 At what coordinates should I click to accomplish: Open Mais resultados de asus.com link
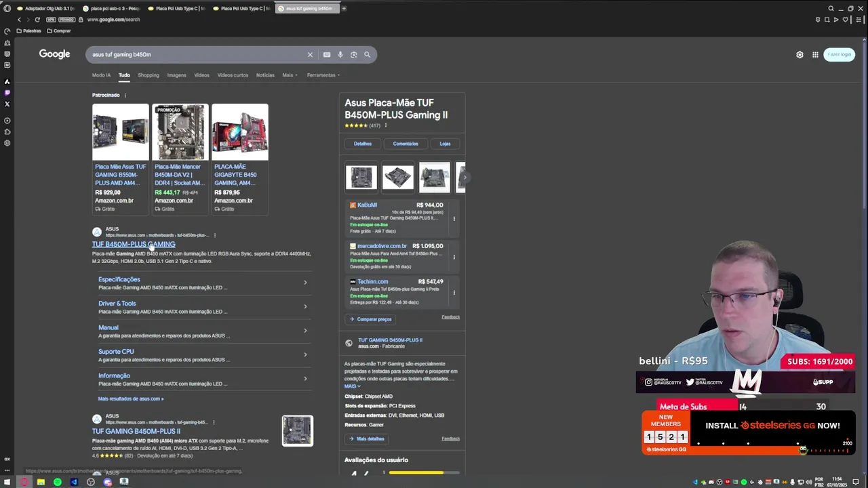coord(130,399)
